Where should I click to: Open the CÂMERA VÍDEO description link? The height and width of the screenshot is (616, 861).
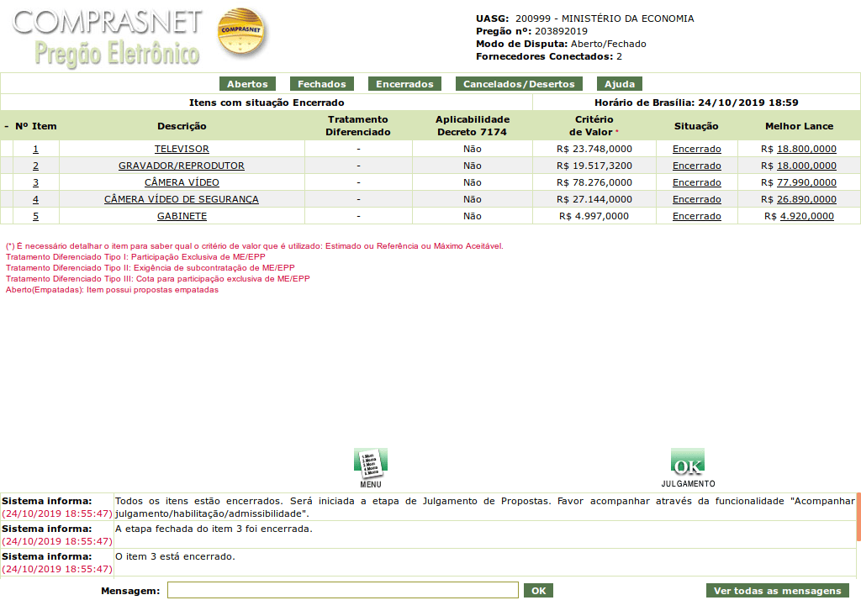pos(182,182)
